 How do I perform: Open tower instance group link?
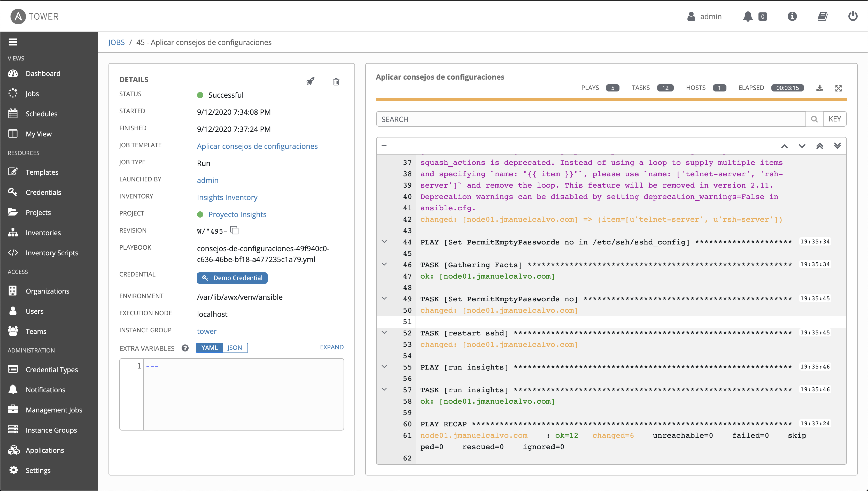point(207,331)
